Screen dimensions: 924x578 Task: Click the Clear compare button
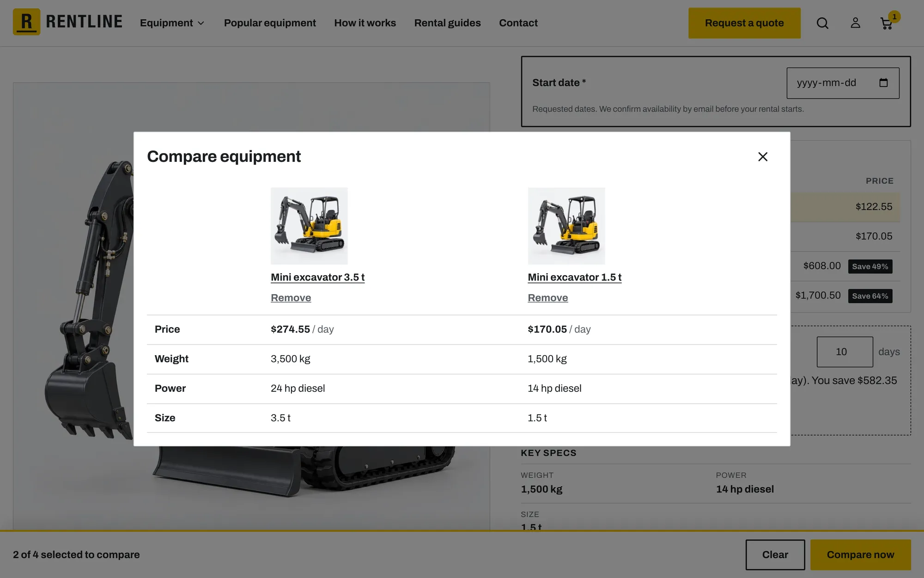click(775, 554)
